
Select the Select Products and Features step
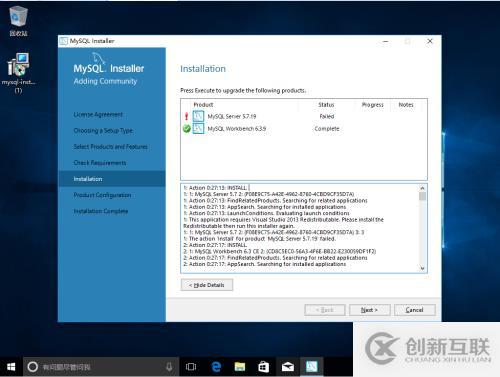tap(110, 146)
